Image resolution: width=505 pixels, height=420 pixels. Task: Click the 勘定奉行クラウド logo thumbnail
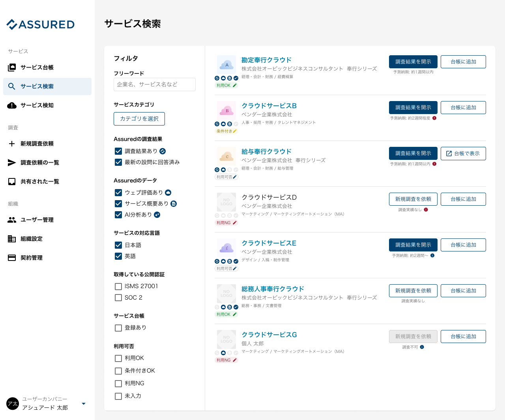pyautogui.click(x=226, y=65)
